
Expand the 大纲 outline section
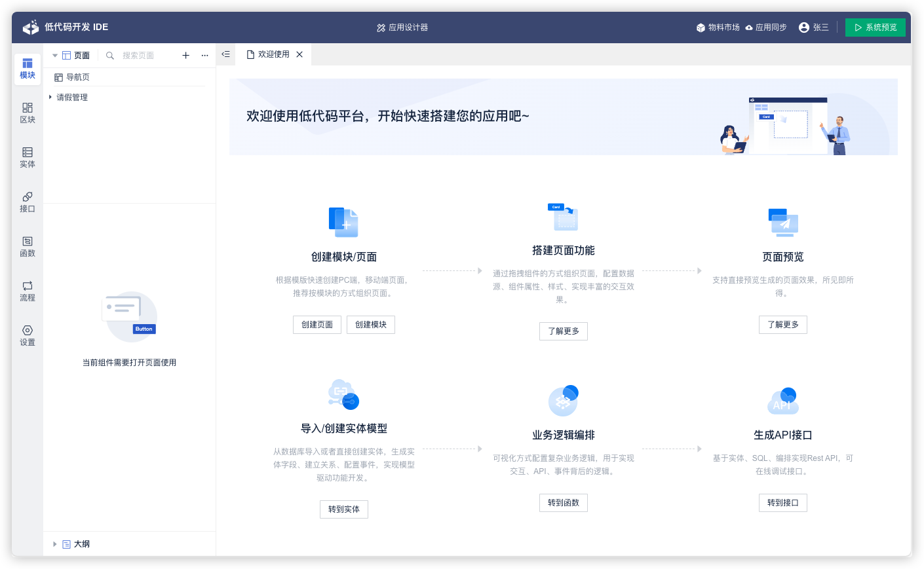coord(55,544)
